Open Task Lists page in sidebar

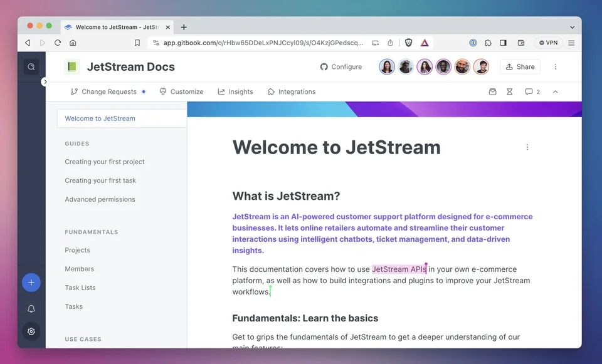80,288
